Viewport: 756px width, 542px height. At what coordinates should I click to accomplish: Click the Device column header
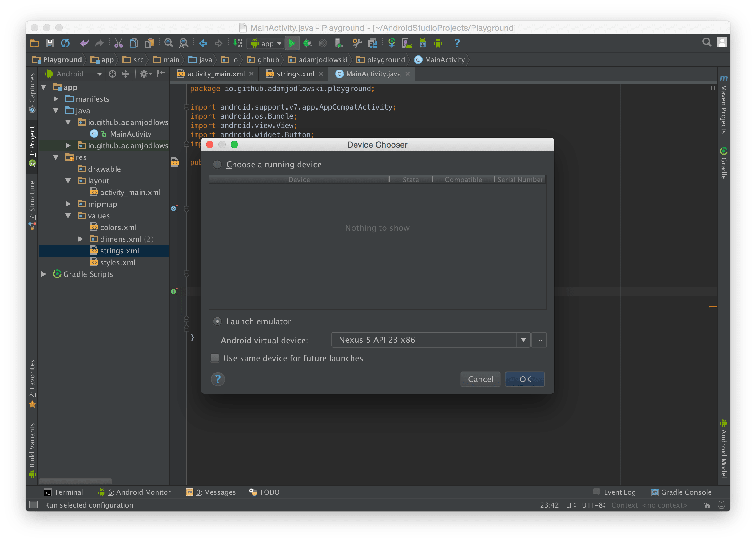point(299,180)
